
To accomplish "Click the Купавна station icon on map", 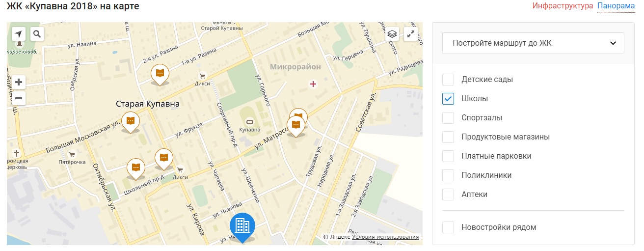I will point(249,121).
